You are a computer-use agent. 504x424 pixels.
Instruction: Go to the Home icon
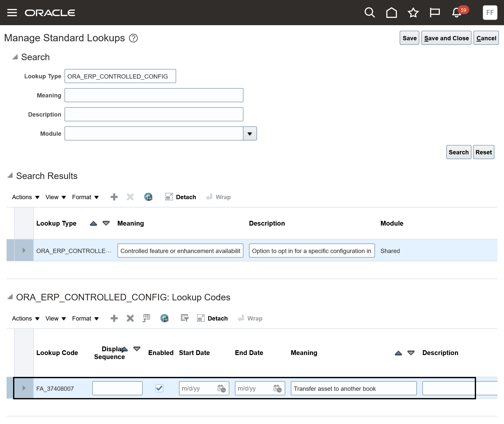point(391,13)
